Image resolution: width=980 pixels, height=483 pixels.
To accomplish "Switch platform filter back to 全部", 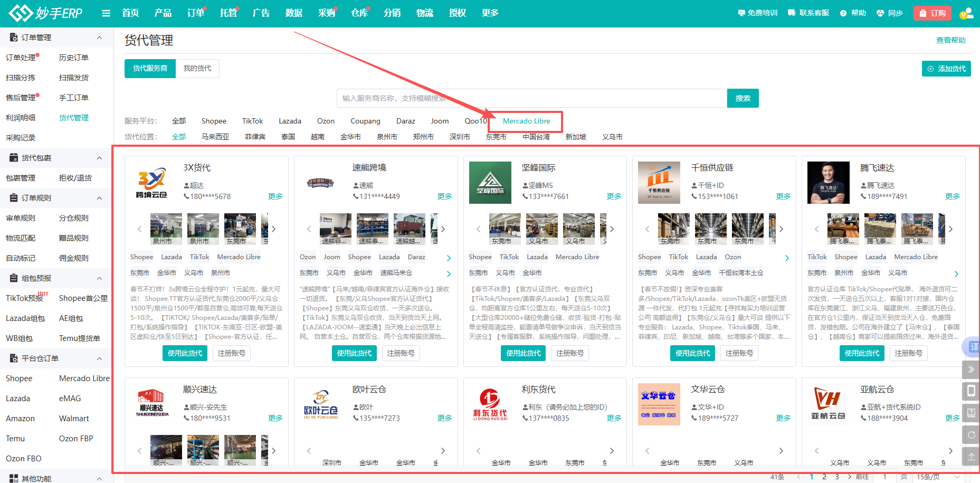I will pos(179,121).
